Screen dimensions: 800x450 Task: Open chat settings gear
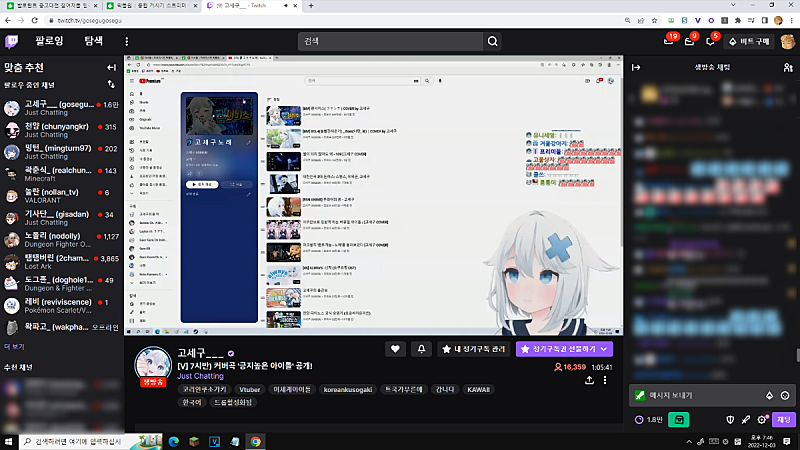(762, 419)
